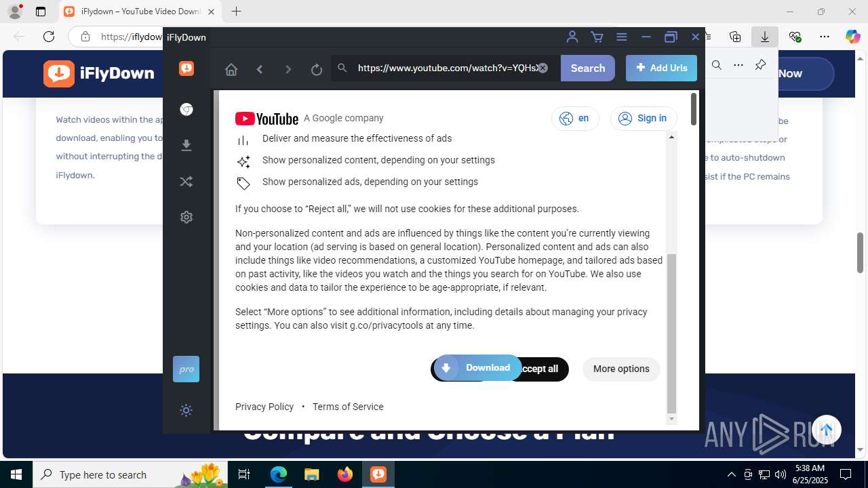Open network status tray icon
Image resolution: width=868 pixels, height=488 pixels.
pyautogui.click(x=764, y=474)
